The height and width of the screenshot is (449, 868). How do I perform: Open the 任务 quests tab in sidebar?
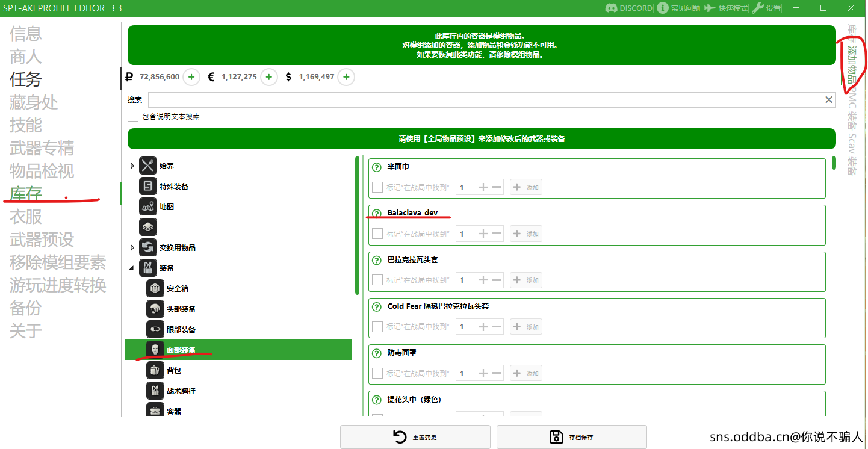26,79
